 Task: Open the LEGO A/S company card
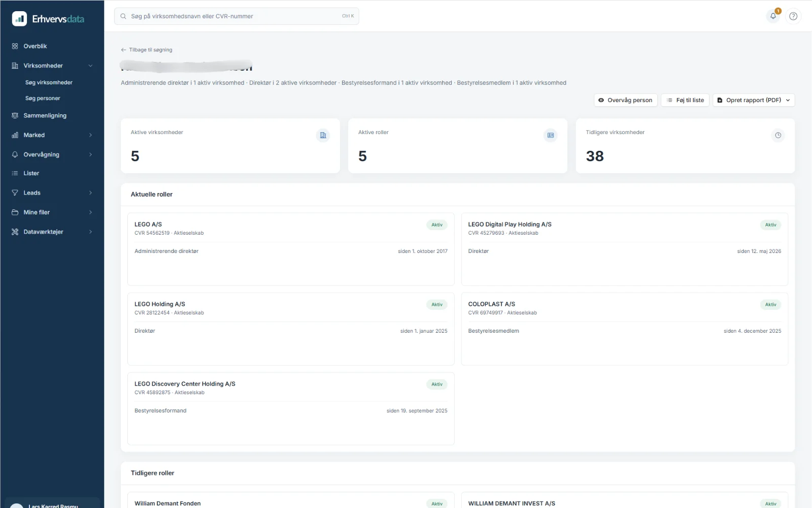pyautogui.click(x=291, y=249)
